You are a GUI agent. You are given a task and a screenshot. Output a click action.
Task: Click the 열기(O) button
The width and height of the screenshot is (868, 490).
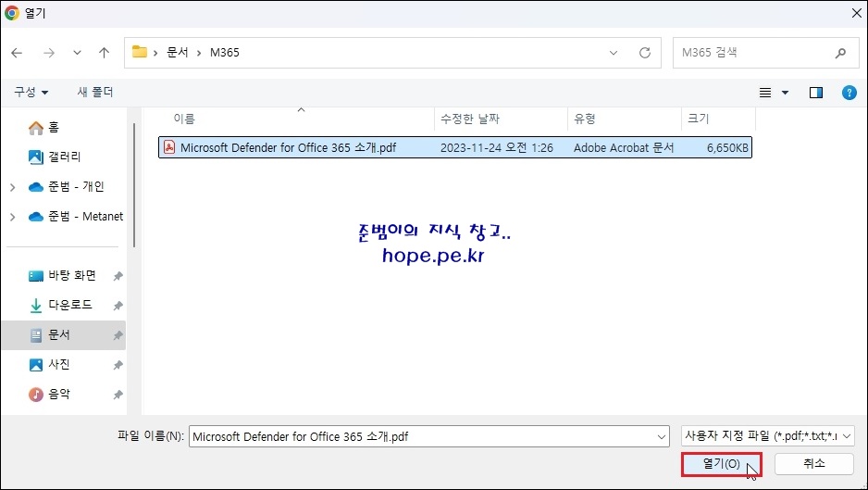coord(721,464)
